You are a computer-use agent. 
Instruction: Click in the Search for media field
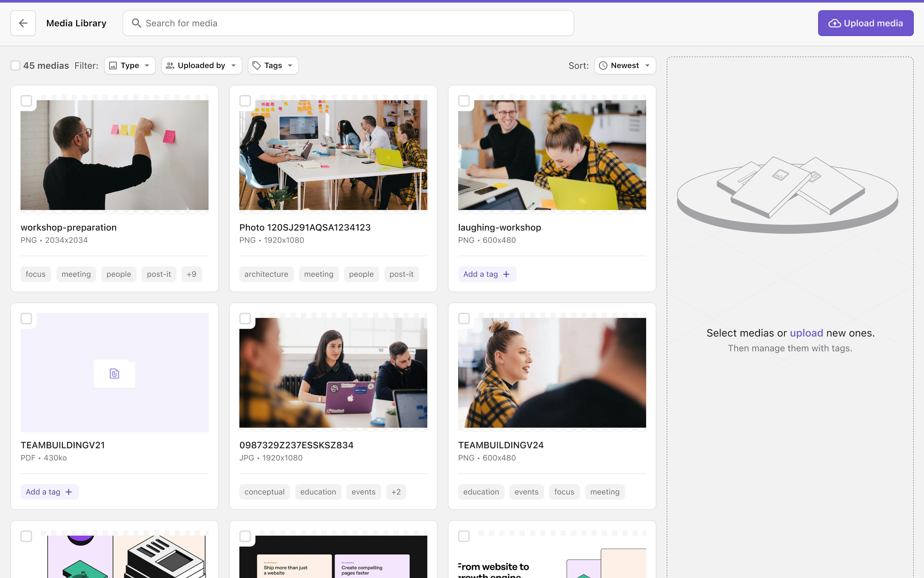pyautogui.click(x=348, y=23)
